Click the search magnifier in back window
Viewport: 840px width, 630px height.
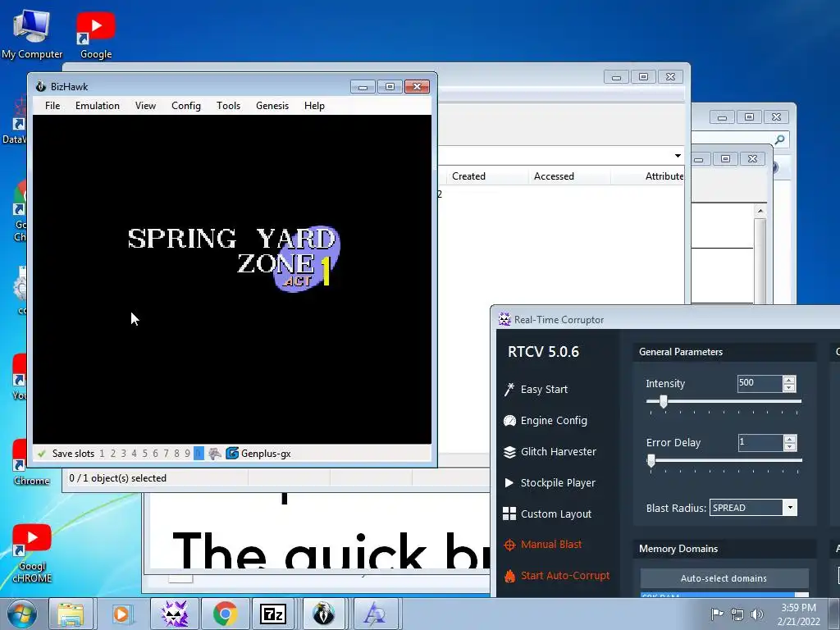click(779, 139)
